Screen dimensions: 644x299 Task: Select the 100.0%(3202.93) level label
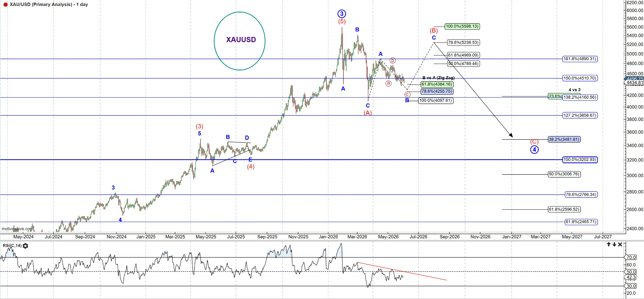point(580,160)
